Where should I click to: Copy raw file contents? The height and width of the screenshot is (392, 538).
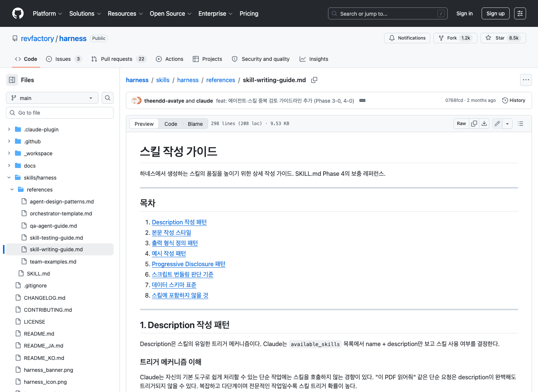[474, 124]
